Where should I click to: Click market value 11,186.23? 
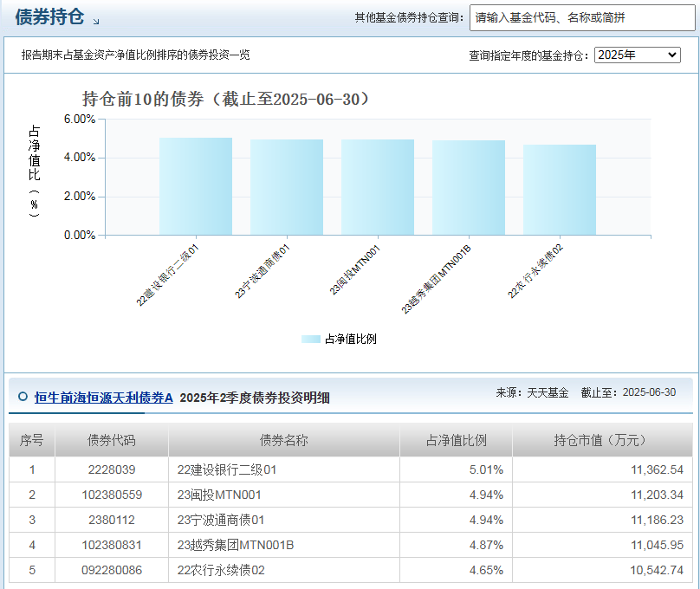[x=658, y=520]
